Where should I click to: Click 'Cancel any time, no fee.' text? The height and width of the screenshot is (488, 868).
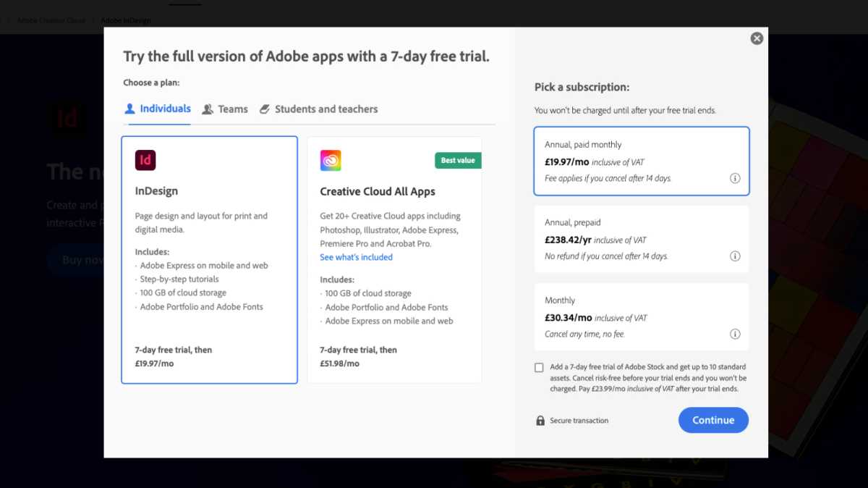tap(584, 335)
